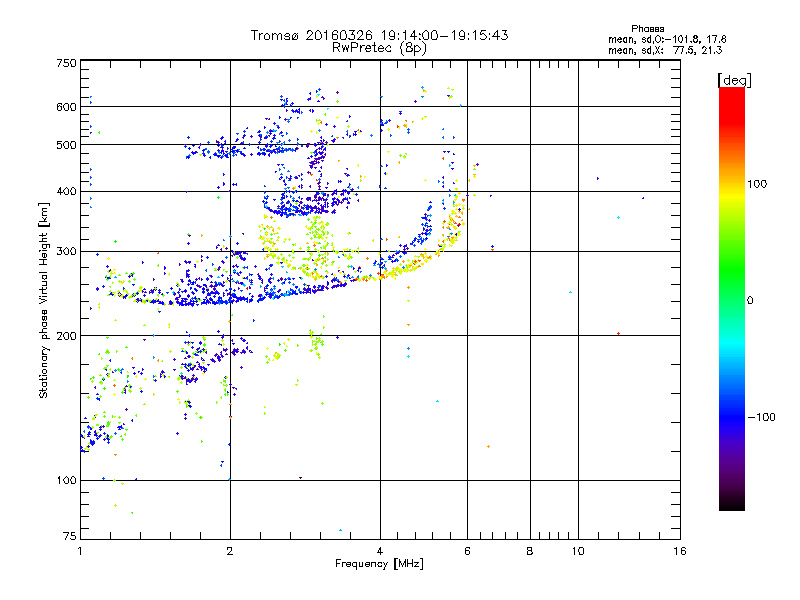Image resolution: width=800 pixels, height=600 pixels.
Task: Click the '[deg]' colorbar unit label
Action: (x=734, y=80)
